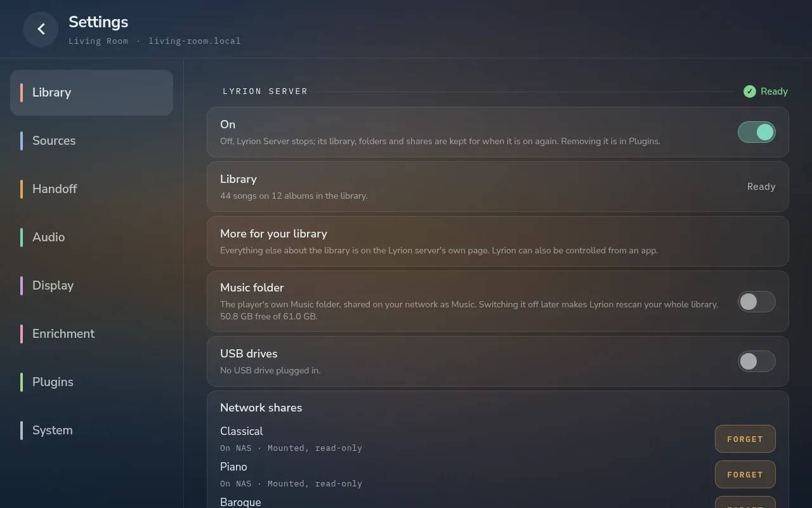This screenshot has width=812, height=508.
Task: Forget the Piano network share
Action: tap(745, 474)
